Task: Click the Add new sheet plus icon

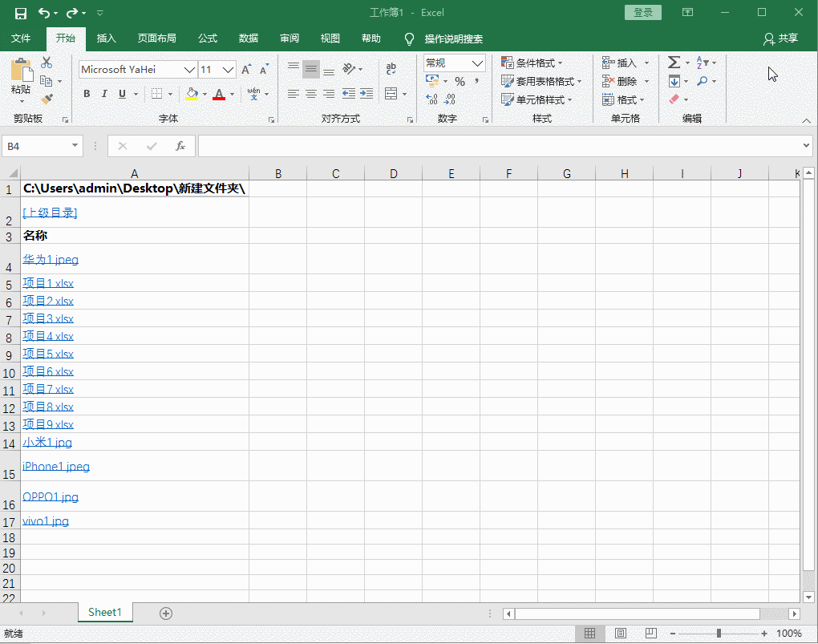Action: pos(166,613)
